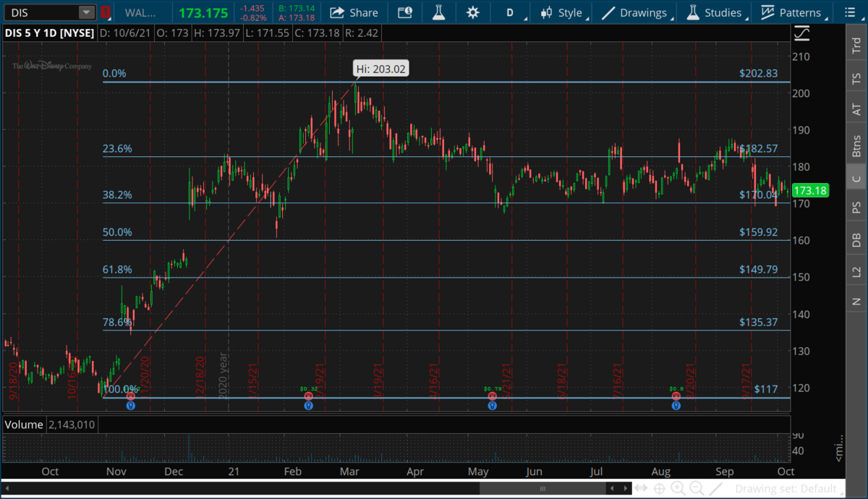This screenshot has width=868, height=499.
Task: Click the horizontal scrollbar thumb grip
Action: pos(542,488)
